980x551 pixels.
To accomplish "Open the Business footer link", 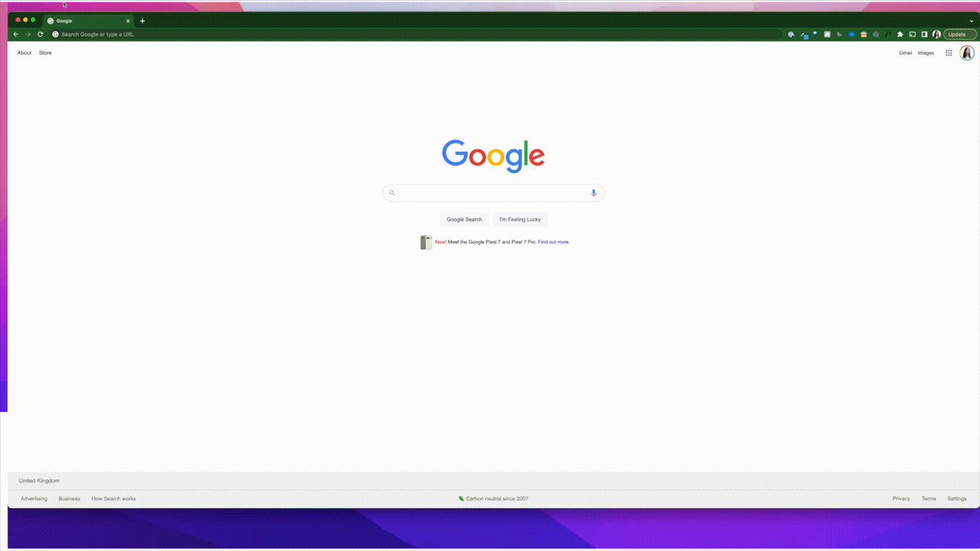I will point(69,499).
